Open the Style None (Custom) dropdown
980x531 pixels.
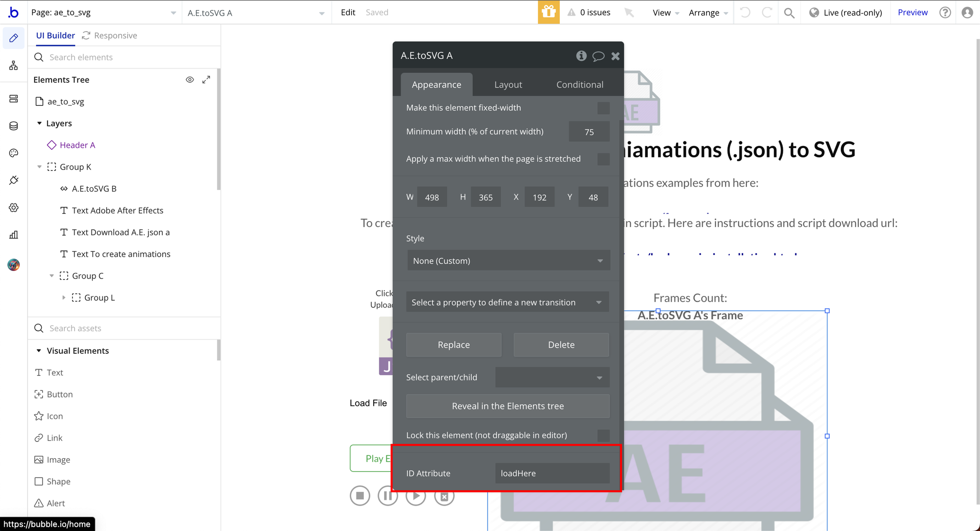tap(508, 260)
